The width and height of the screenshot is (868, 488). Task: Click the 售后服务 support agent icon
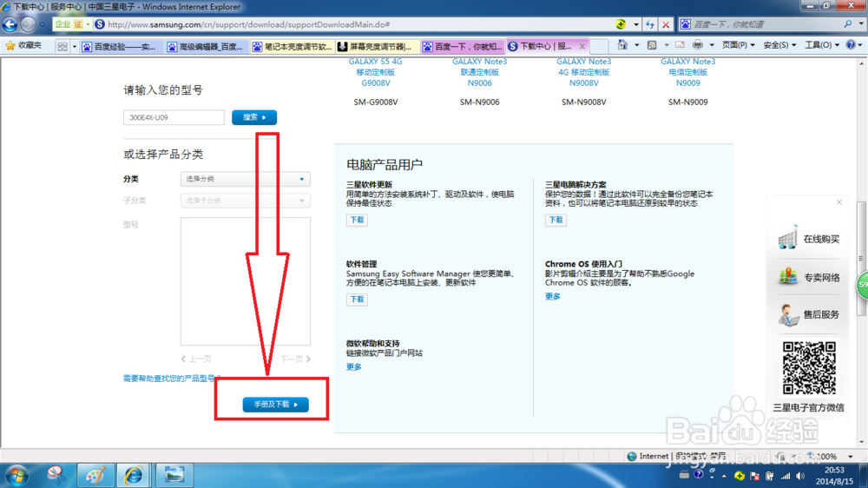(788, 314)
